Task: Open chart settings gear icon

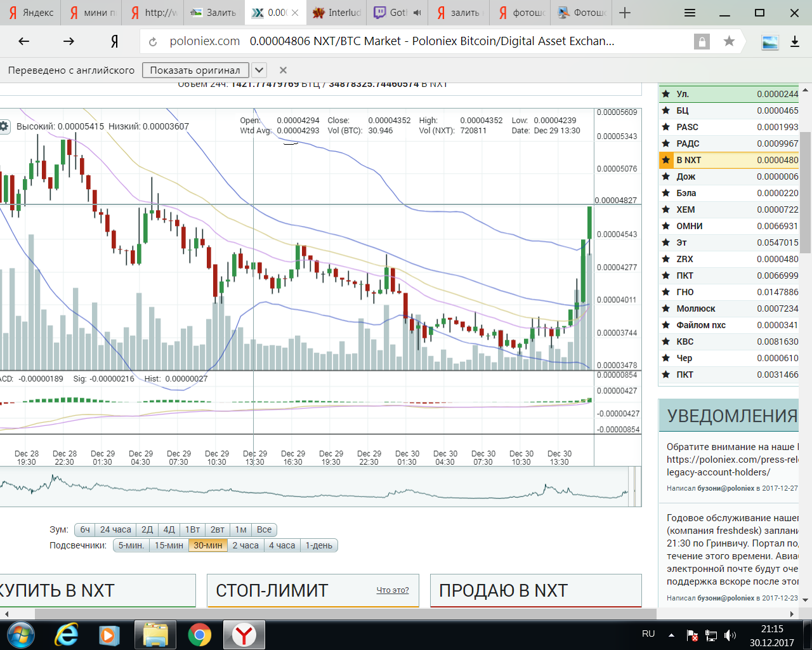Action: coord(4,126)
